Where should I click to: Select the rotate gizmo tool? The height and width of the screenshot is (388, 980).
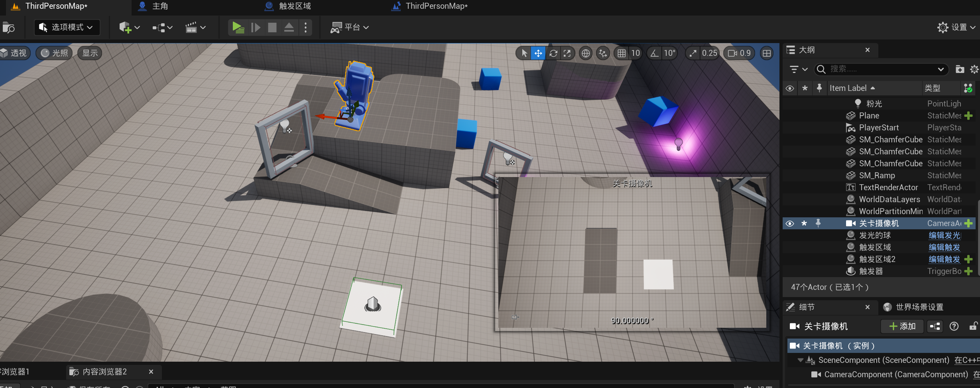click(553, 53)
